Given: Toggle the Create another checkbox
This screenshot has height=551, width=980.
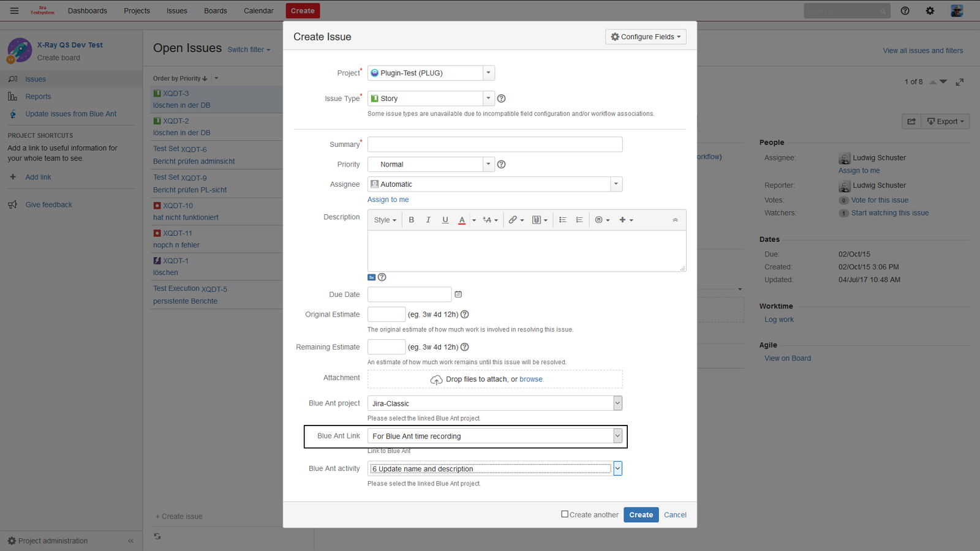Looking at the screenshot, I should click(565, 514).
